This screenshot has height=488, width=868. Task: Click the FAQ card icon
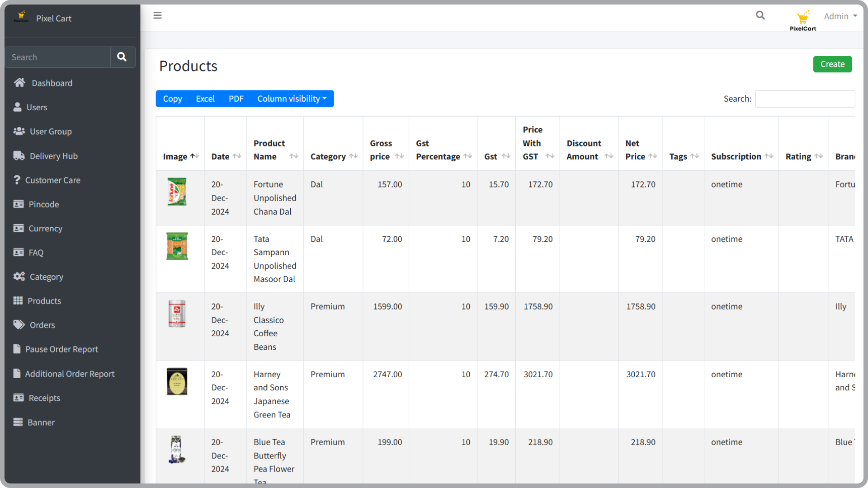[x=19, y=252]
